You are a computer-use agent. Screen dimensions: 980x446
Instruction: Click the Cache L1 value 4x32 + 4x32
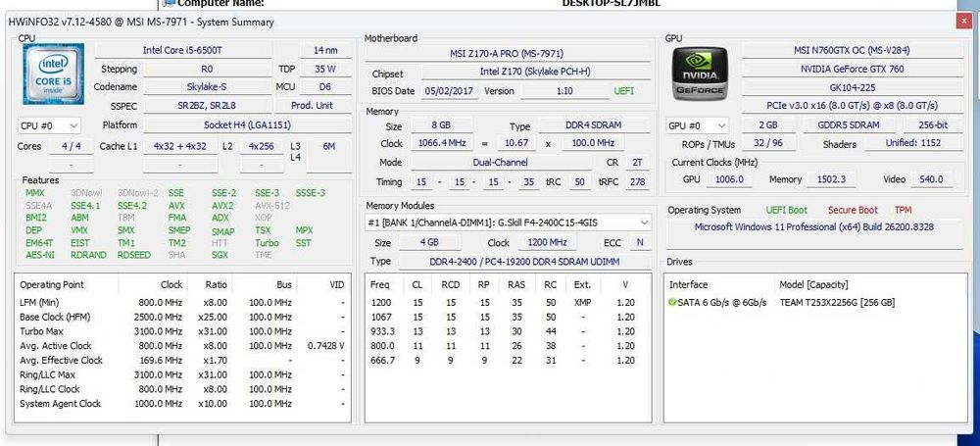click(x=180, y=146)
